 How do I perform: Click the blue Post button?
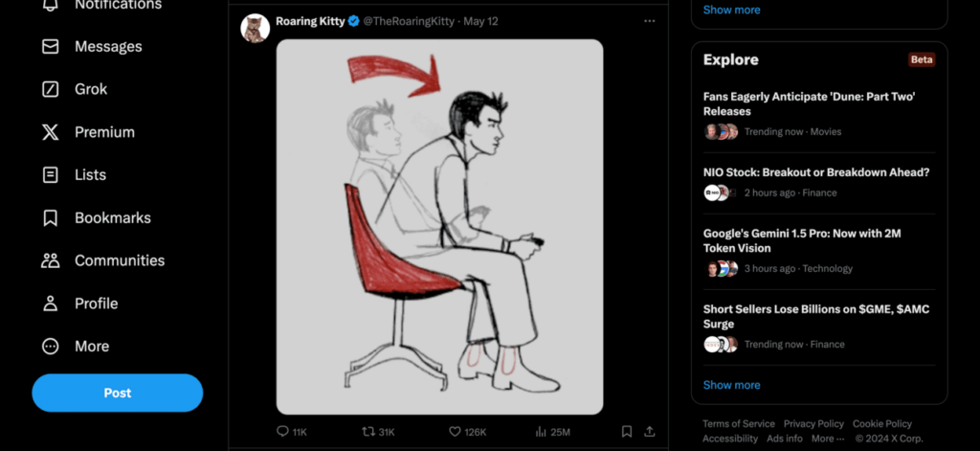tap(118, 393)
